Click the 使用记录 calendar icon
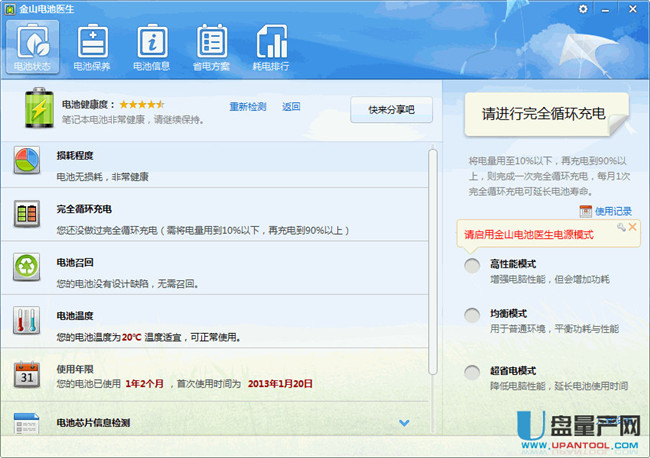The height and width of the screenshot is (458, 650). tap(585, 211)
